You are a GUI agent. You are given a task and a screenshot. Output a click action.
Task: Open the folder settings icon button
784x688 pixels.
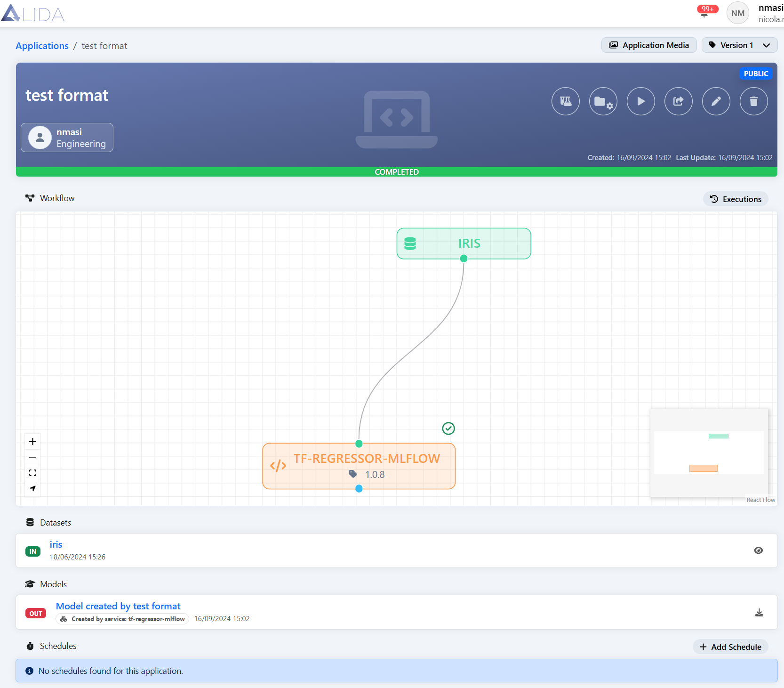pos(603,101)
